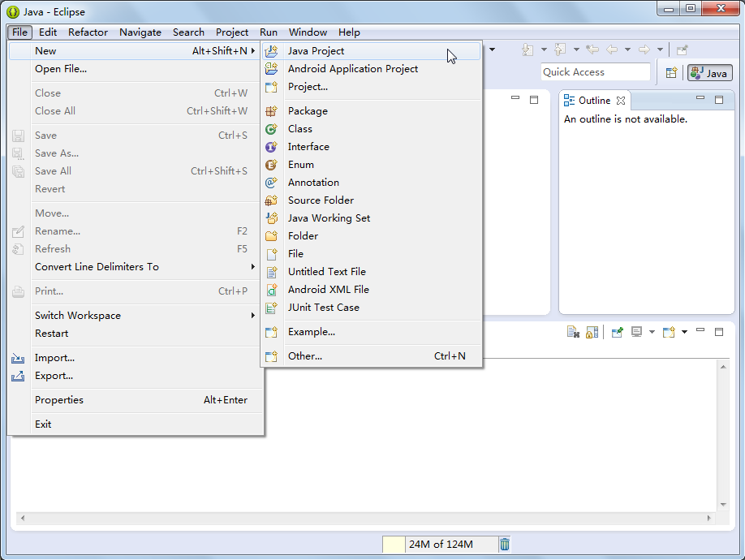The width and height of the screenshot is (745, 560).
Task: Choose Other... in New submenu
Action: [x=305, y=356]
